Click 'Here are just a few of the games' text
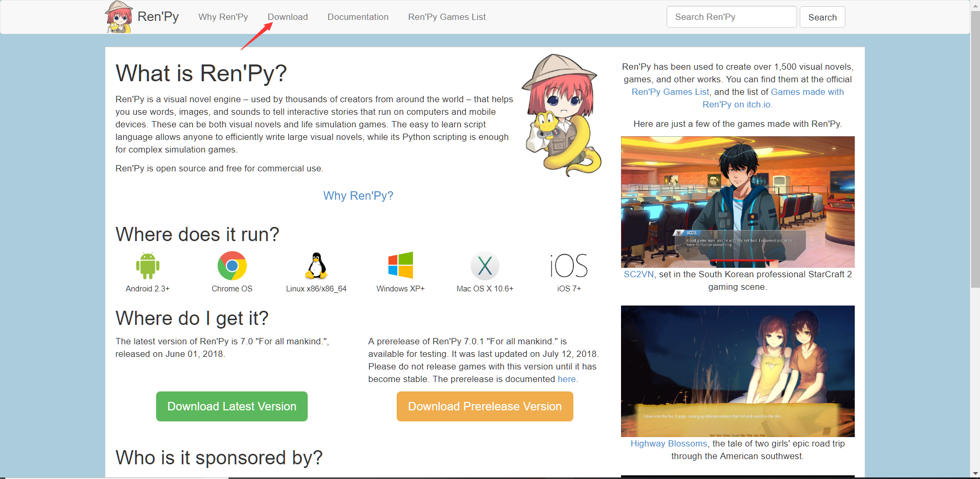980x479 pixels. tap(738, 124)
